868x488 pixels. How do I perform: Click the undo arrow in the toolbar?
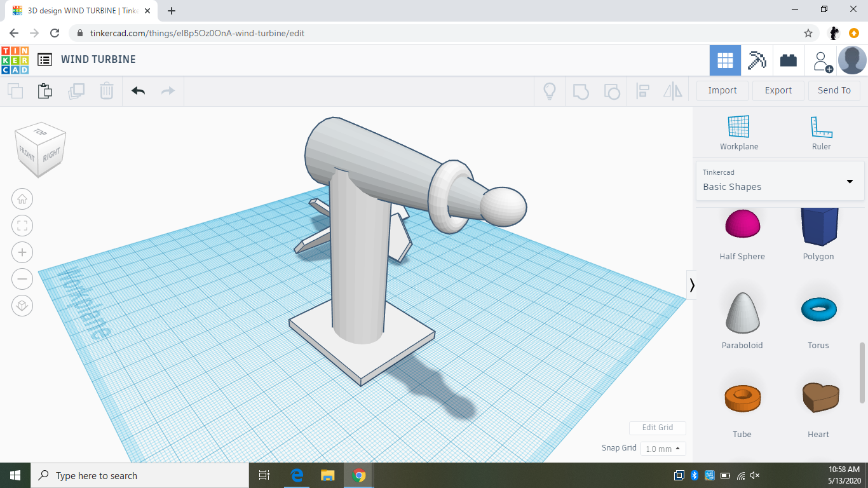[138, 91]
